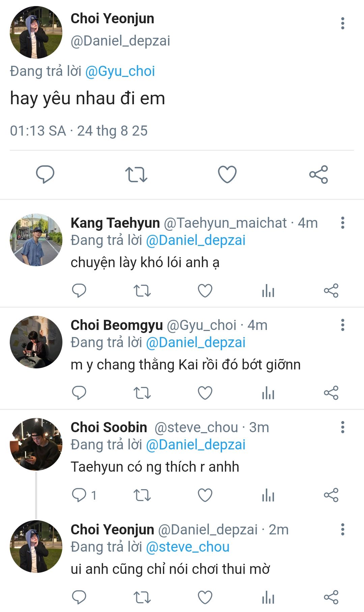Open Kang Taehyun's profile picture
Viewport: 364px width, 612px height.
[x=36, y=240]
